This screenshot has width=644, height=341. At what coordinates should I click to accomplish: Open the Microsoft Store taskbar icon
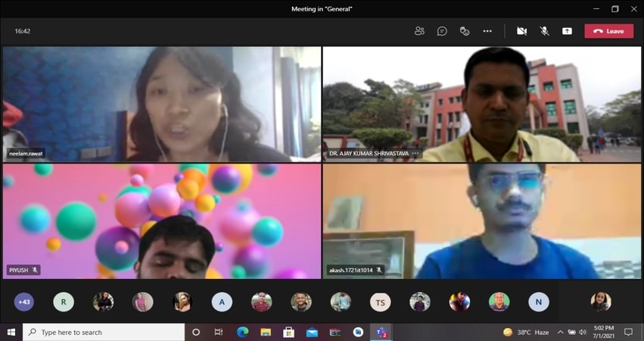288,332
